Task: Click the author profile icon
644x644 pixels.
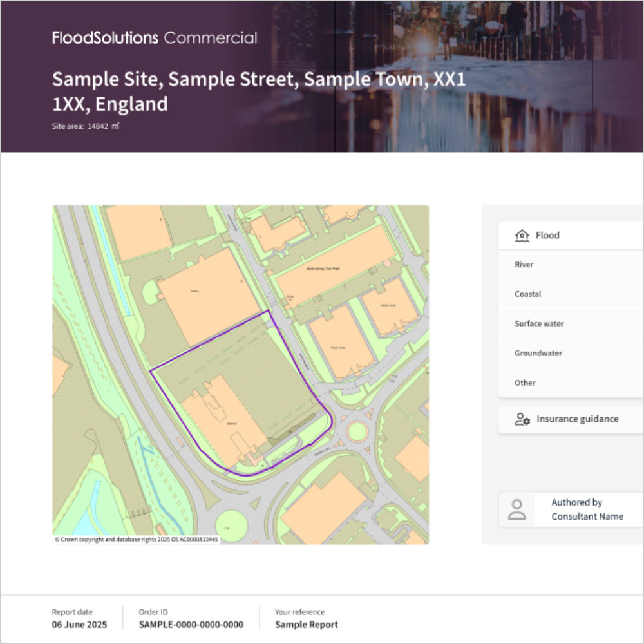Action: tap(516, 509)
